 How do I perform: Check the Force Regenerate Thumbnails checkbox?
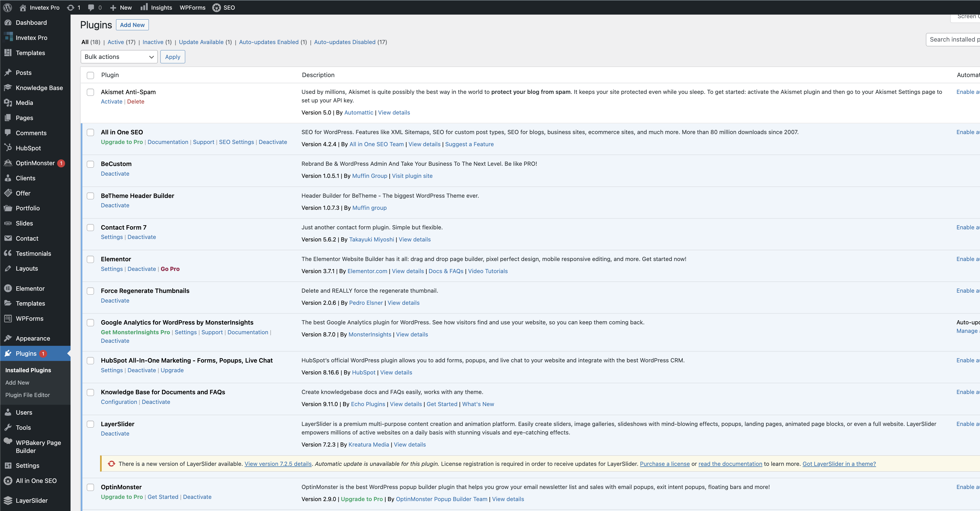91,291
